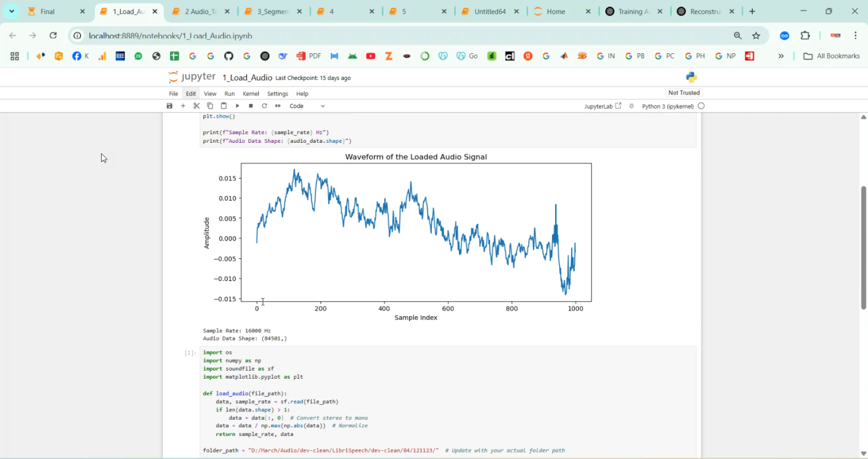Restart kernel and run all cells

278,106
